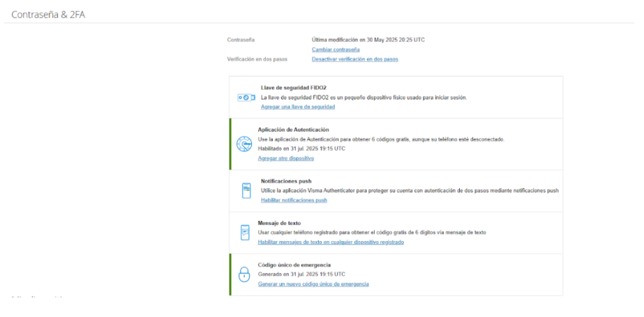Image resolution: width=644 pixels, height=317 pixels.
Task: Click the Notificaciones push title
Action: coord(286,181)
